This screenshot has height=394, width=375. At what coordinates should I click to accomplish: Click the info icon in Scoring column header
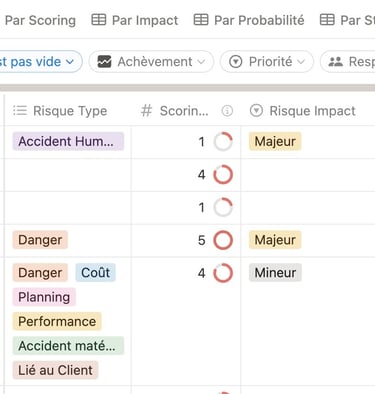pos(227,111)
